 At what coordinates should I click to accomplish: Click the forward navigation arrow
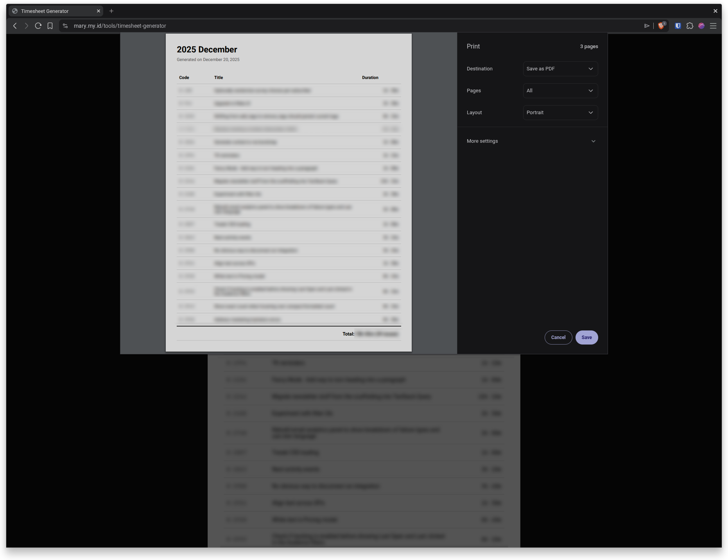tap(26, 26)
